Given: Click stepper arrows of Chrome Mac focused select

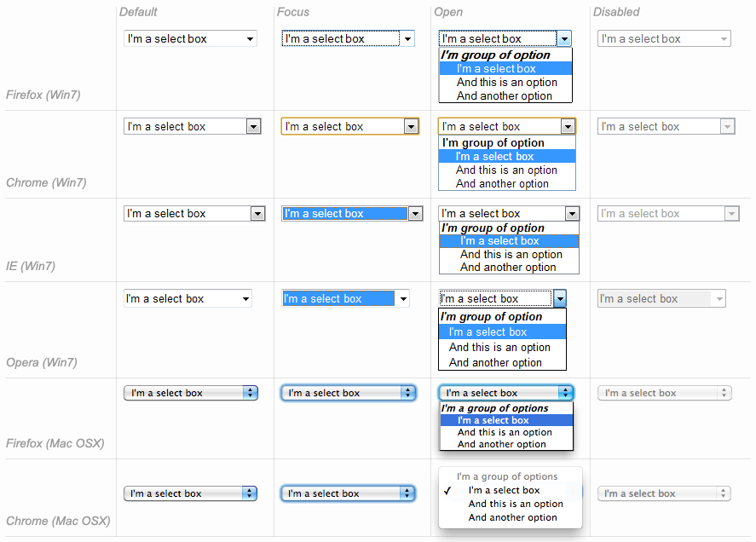Looking at the screenshot, I should click(407, 493).
